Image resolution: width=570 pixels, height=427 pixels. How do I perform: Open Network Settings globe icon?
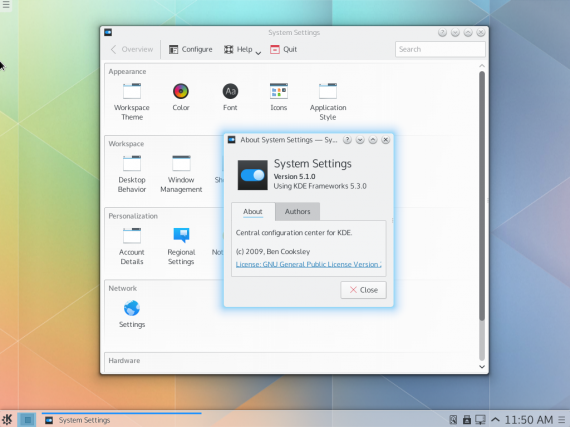pyautogui.click(x=132, y=314)
